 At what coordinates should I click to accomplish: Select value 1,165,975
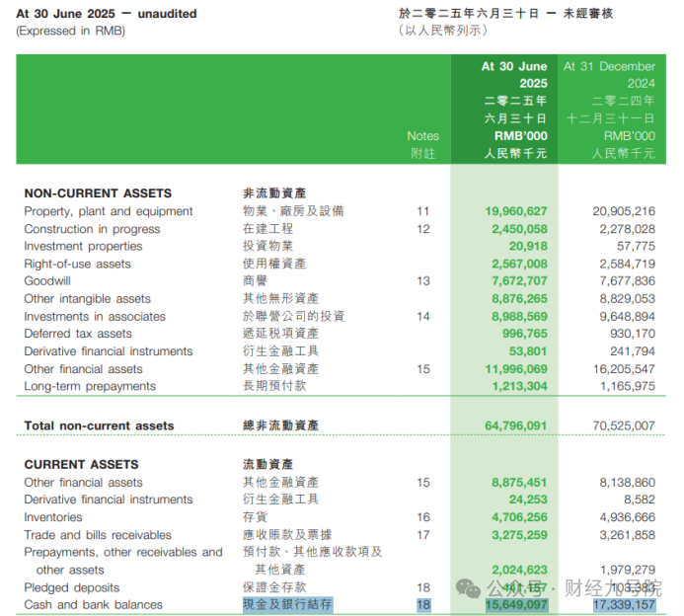point(627,387)
